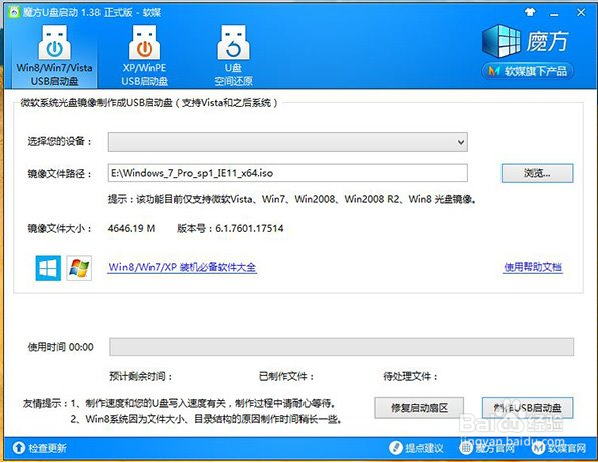
Task: Minimize the 魔方U盘启动 window
Action: pos(554,14)
